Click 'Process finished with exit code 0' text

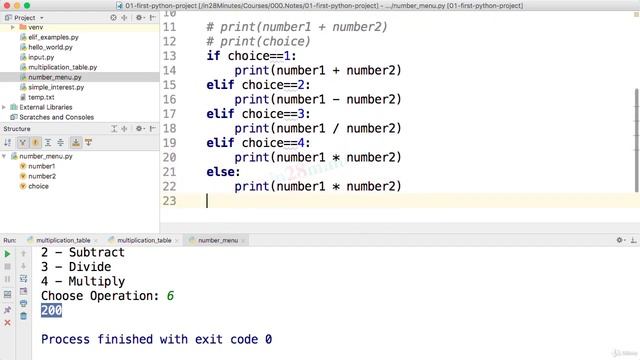coord(156,339)
